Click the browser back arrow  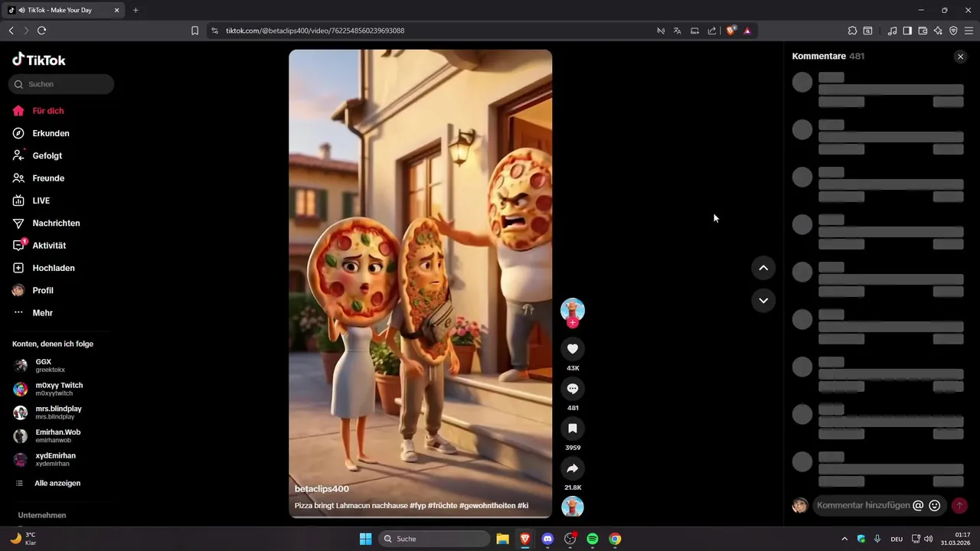(11, 31)
